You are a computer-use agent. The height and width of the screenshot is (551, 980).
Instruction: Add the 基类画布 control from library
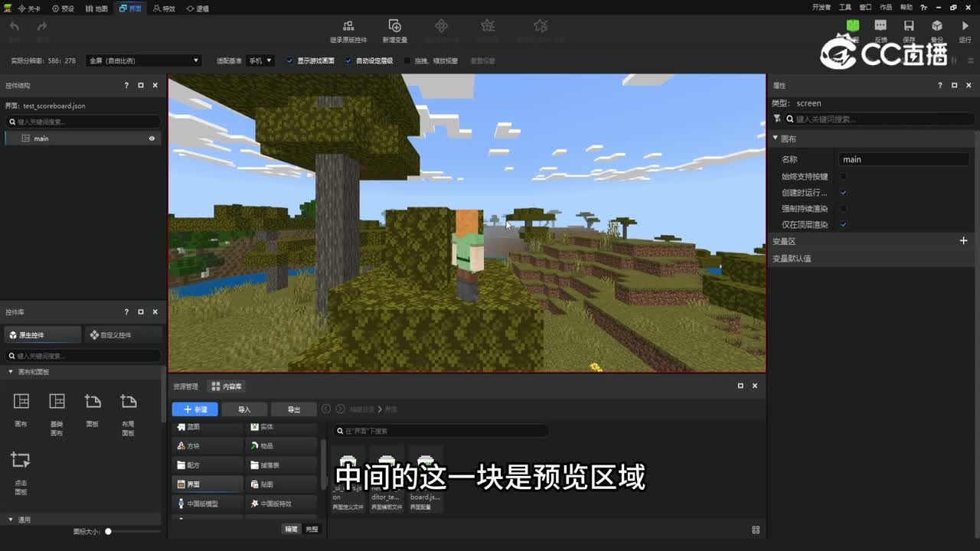[x=57, y=402]
